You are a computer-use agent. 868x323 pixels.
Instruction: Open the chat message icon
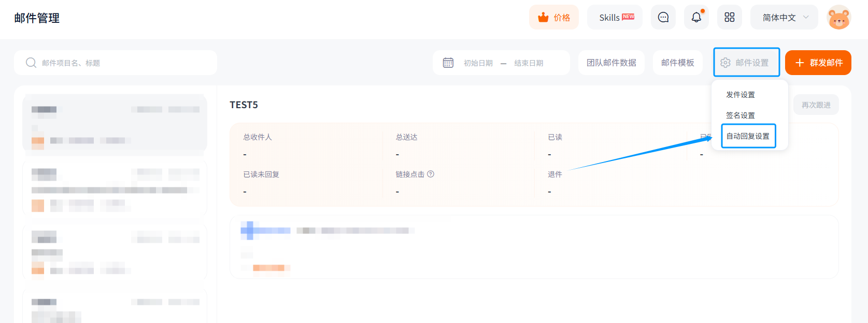663,18
